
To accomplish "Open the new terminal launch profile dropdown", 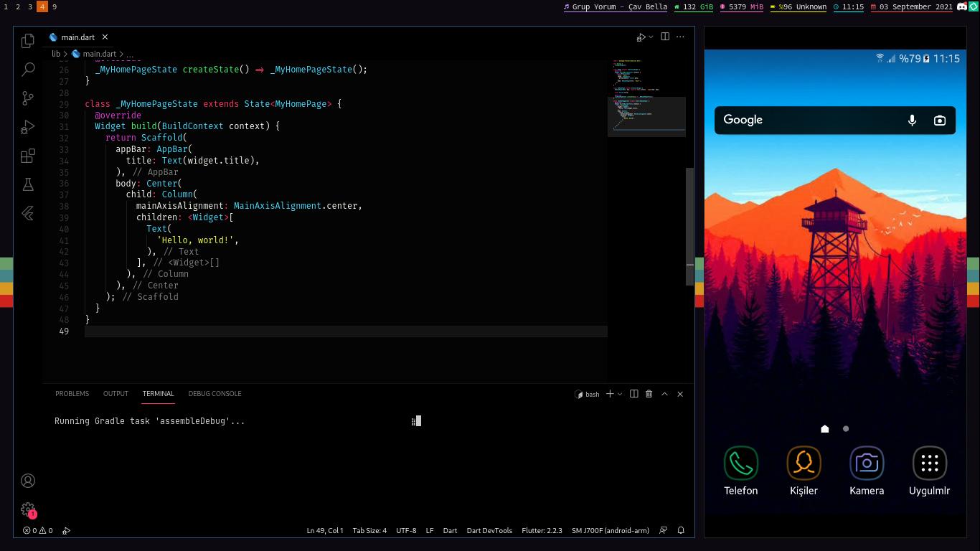I will 620,394.
